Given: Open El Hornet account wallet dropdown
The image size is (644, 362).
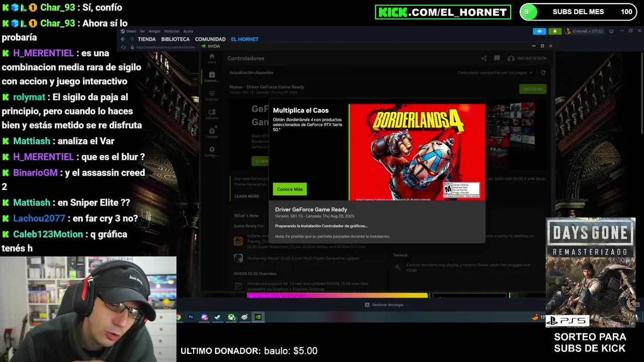Looking at the screenshot, I should click(x=584, y=31).
